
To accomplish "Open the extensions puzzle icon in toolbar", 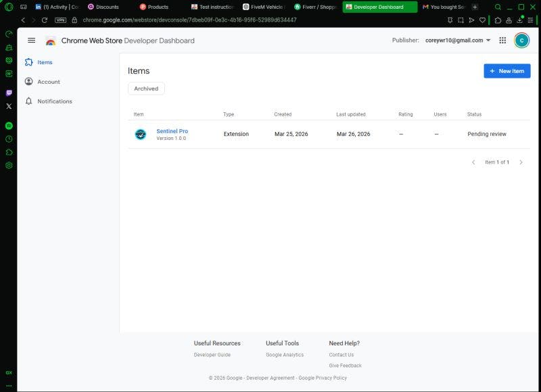I will [498, 20].
